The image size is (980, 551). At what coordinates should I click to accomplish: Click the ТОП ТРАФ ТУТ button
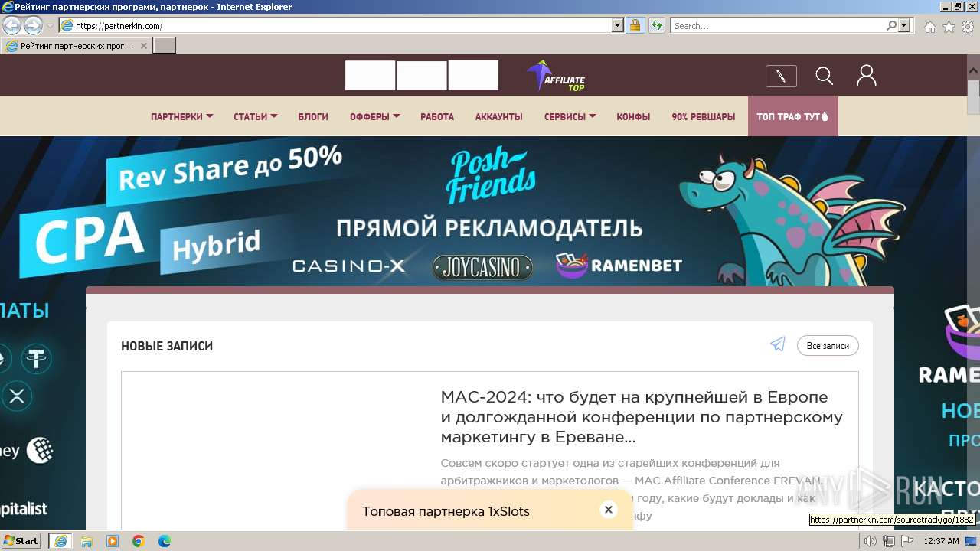[x=792, y=116]
